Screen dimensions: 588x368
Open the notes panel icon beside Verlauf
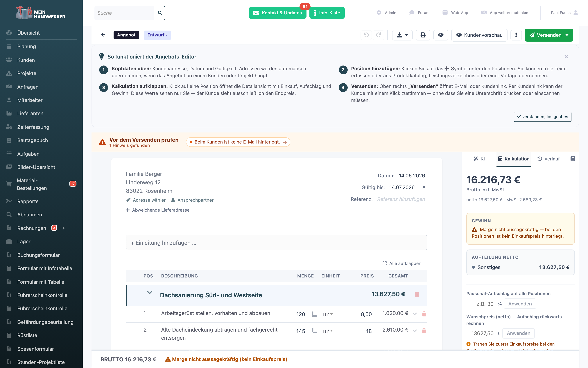coord(573,159)
